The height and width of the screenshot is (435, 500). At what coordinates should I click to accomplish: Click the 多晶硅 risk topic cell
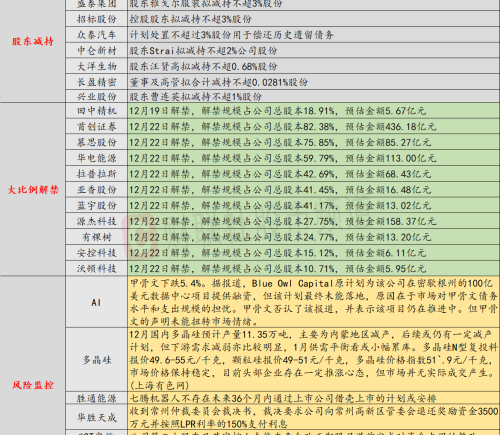(x=97, y=360)
